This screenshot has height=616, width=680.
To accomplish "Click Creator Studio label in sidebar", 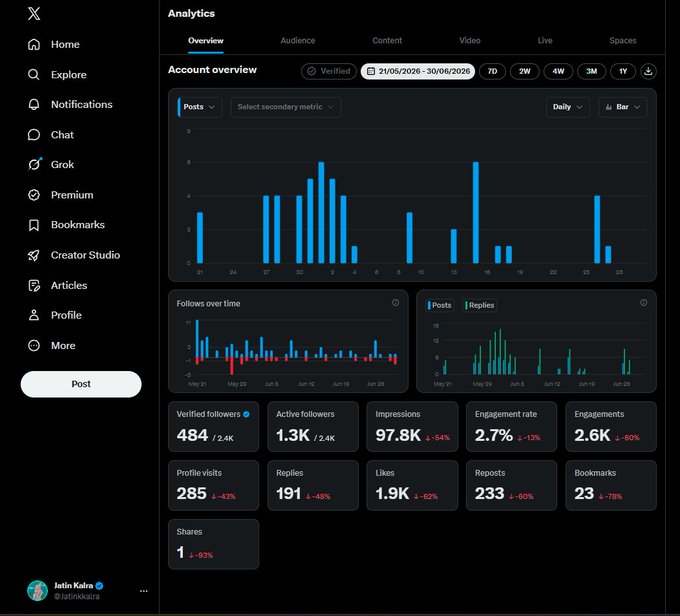I will (85, 255).
